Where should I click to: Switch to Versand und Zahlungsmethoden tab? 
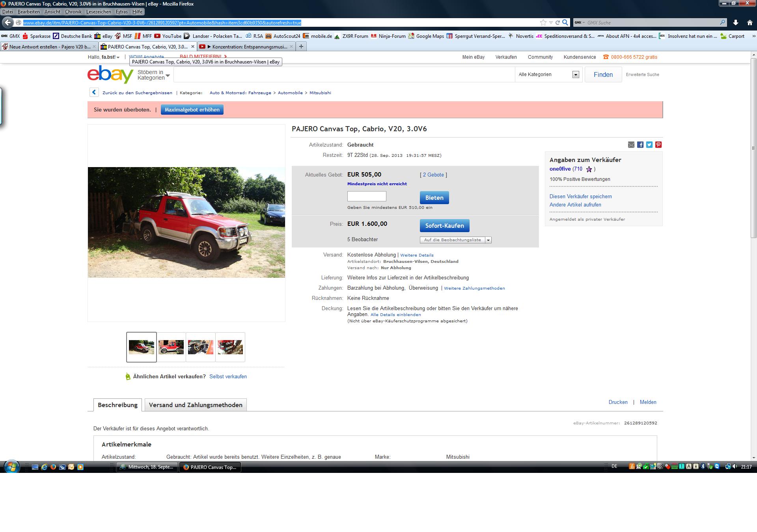(196, 405)
